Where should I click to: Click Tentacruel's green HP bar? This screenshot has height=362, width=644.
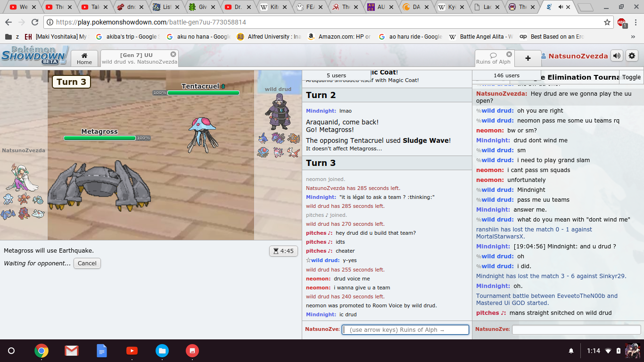pyautogui.click(x=203, y=93)
